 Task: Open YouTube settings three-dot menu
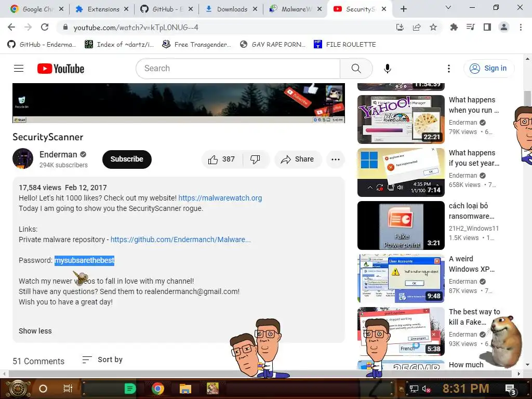[x=448, y=69]
